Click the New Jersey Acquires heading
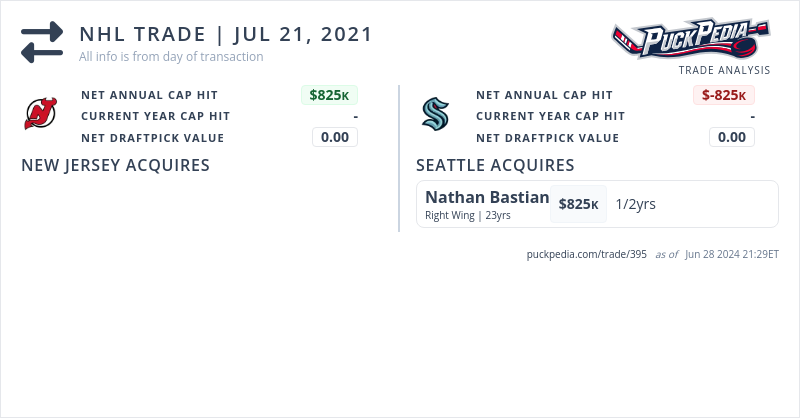 [115, 165]
